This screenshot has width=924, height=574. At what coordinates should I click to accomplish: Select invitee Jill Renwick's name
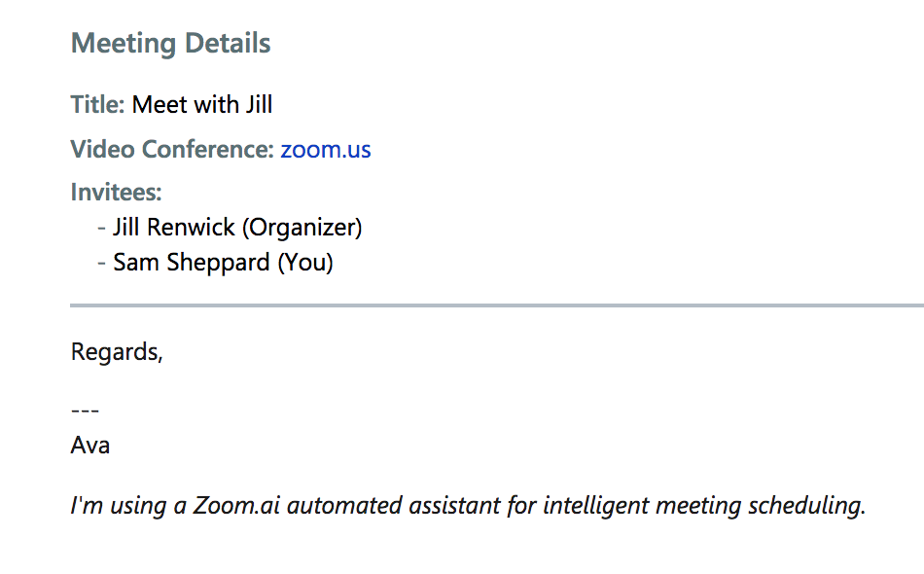coord(174,228)
